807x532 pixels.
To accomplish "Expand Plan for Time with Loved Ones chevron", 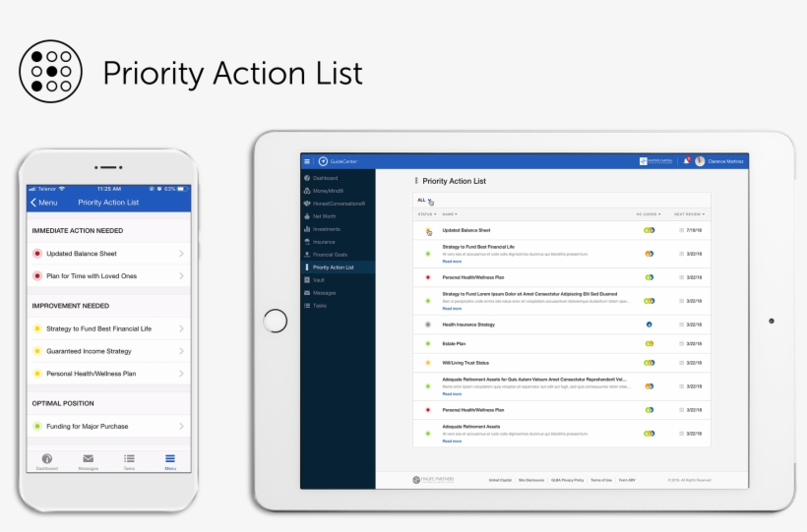I will [181, 276].
